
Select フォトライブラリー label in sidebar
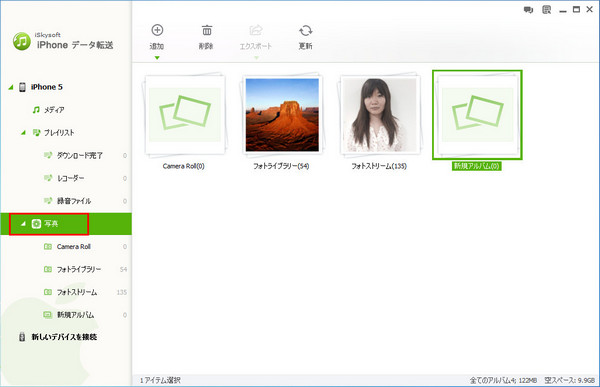79,269
